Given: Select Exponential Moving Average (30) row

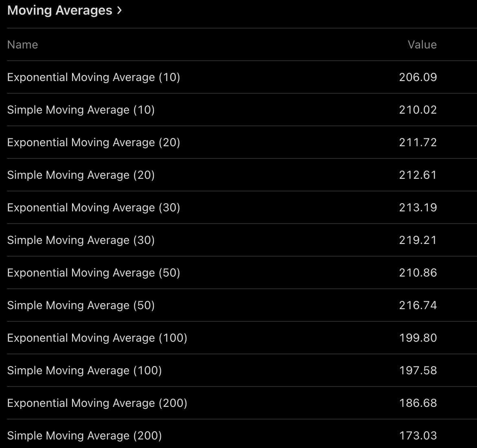Looking at the screenshot, I should tap(94, 208).
